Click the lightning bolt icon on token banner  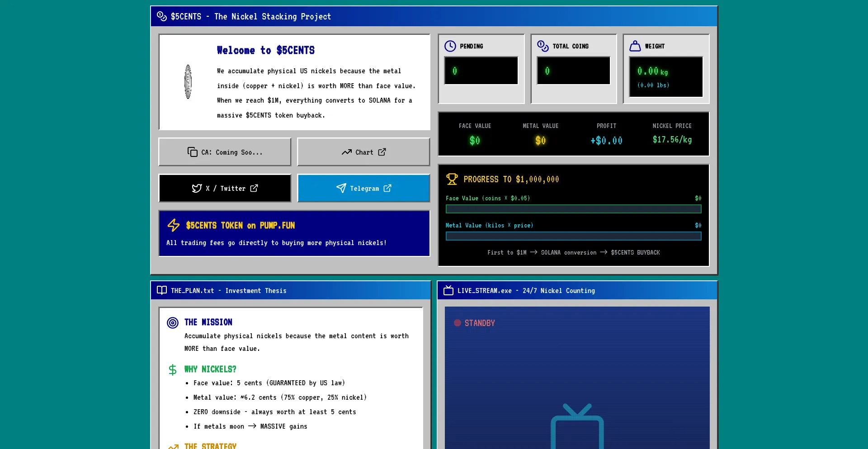(x=174, y=225)
